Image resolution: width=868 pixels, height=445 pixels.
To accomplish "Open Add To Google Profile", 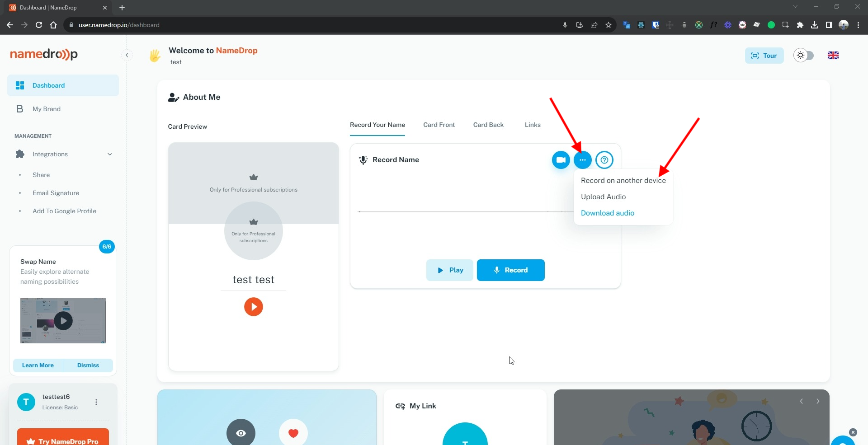I will [x=64, y=211].
